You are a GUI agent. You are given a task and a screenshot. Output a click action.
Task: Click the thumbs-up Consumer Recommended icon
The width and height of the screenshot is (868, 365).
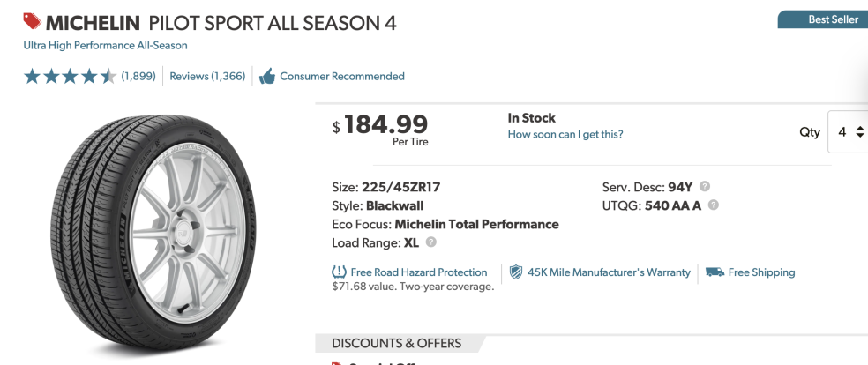click(x=267, y=77)
